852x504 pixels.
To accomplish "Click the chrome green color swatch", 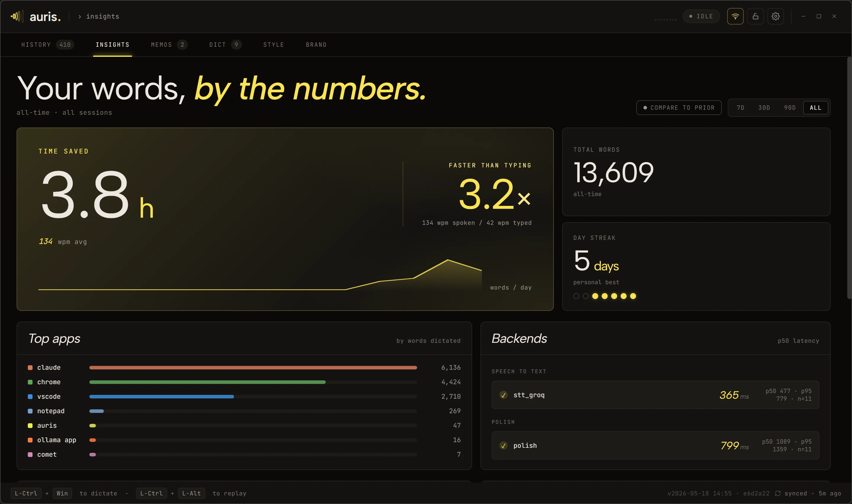I will tap(30, 382).
